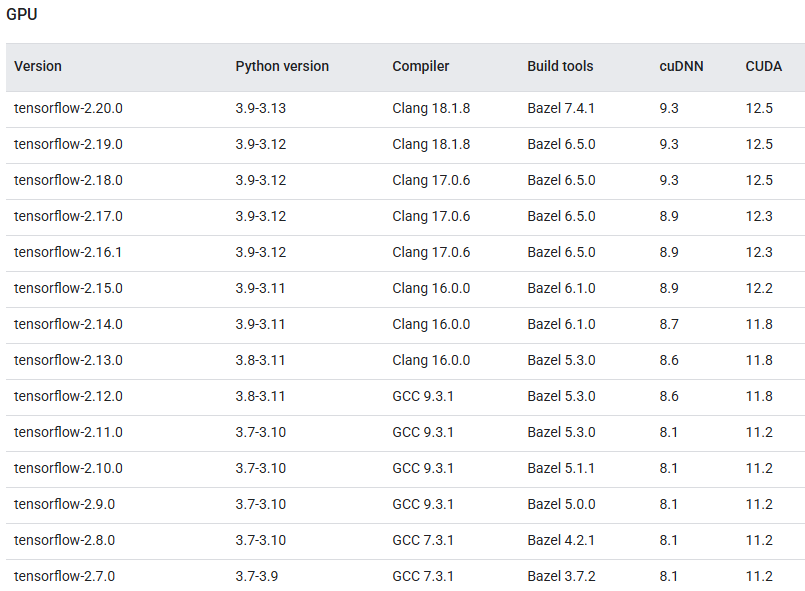
Task: Click GCC 9.3.1 in tensorflow-2.9.0 row
Action: (423, 504)
